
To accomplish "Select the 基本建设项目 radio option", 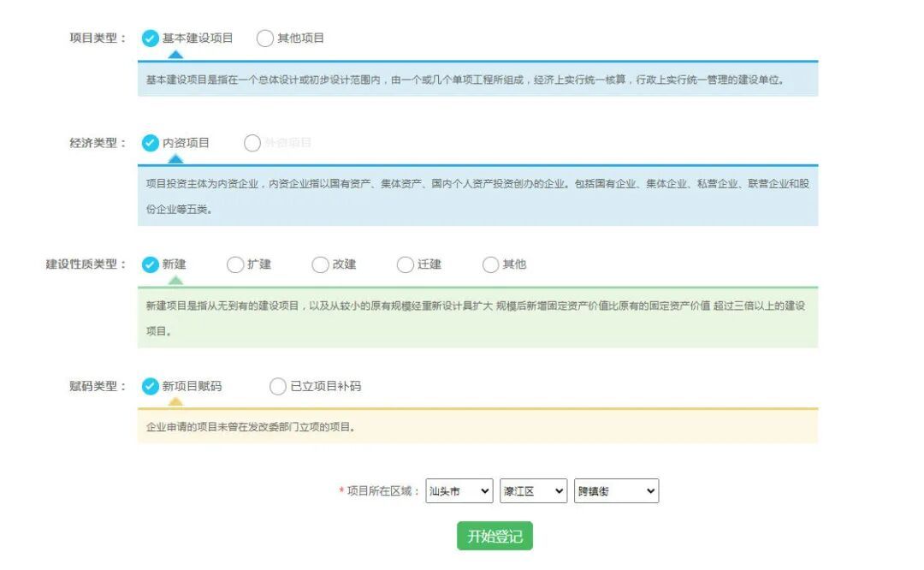I will point(151,39).
